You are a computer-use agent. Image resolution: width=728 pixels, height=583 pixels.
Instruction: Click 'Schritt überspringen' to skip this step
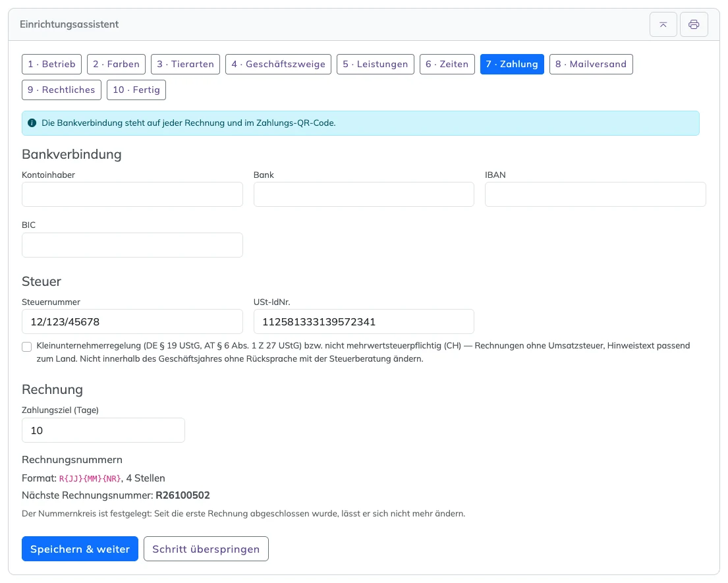click(206, 549)
